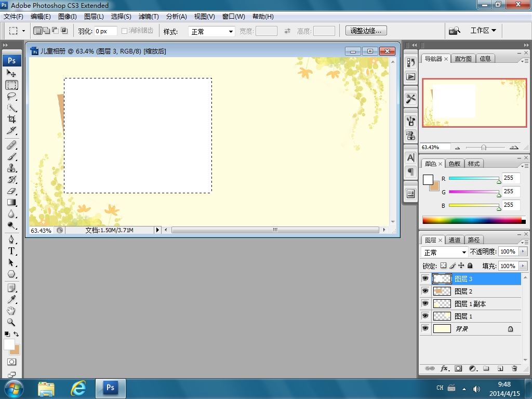
Task: Open the Color panel options menu
Action: tap(525, 166)
